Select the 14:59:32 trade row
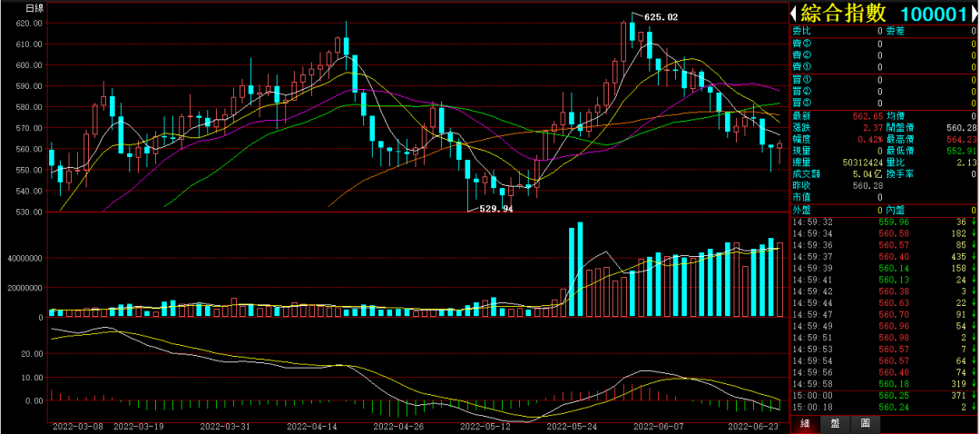 coord(885,222)
